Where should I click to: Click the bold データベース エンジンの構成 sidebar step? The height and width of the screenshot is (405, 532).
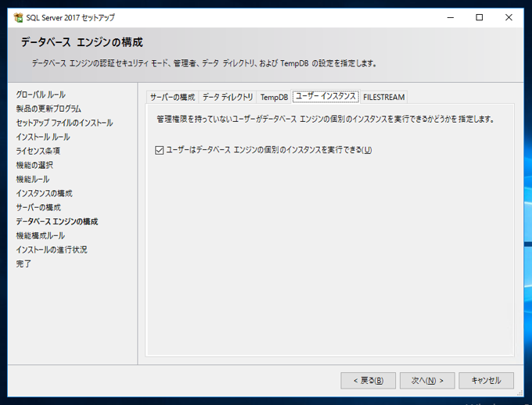point(57,221)
